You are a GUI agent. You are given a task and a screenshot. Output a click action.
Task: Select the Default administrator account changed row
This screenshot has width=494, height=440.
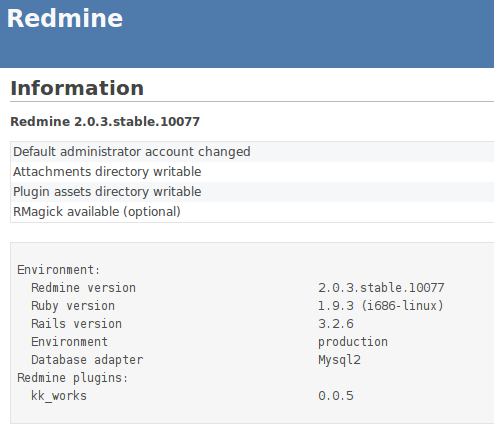click(252, 152)
